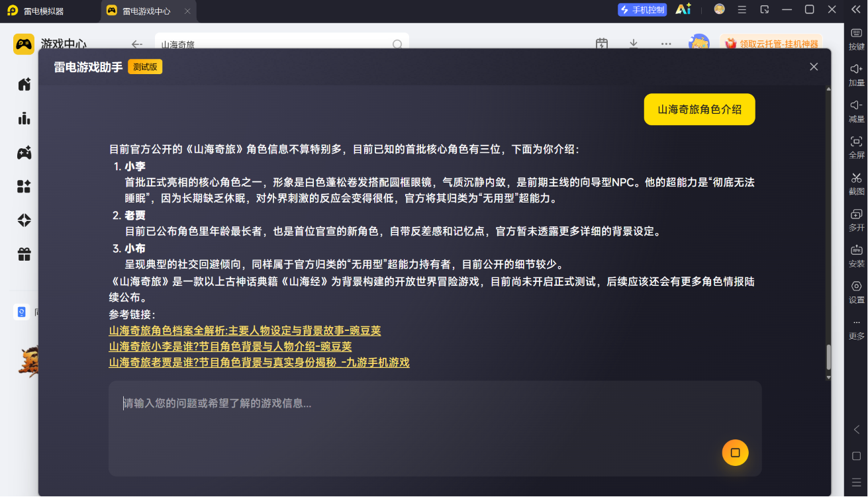Open 设置 settings in right sidebar
Viewport: 868px width, 497px height.
(x=856, y=293)
